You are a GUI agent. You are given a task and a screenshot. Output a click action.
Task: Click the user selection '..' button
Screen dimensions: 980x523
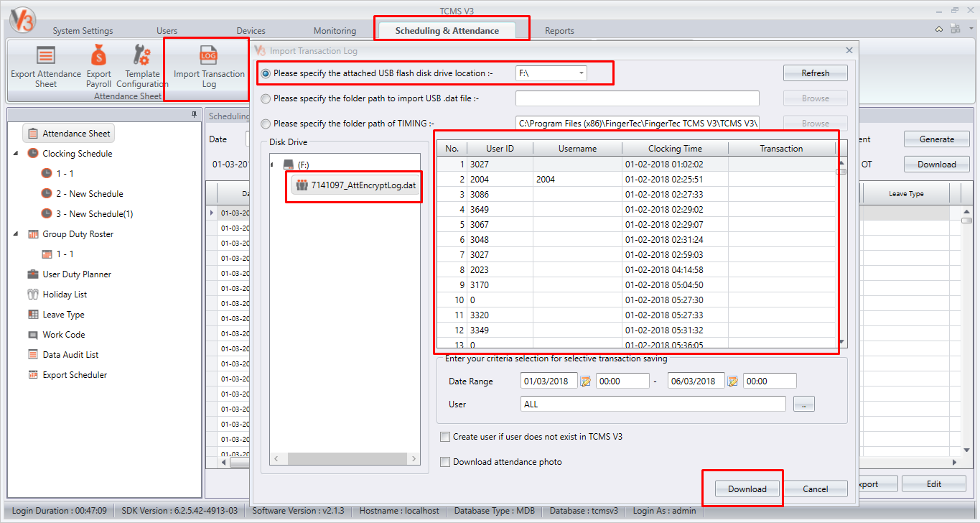coord(804,404)
